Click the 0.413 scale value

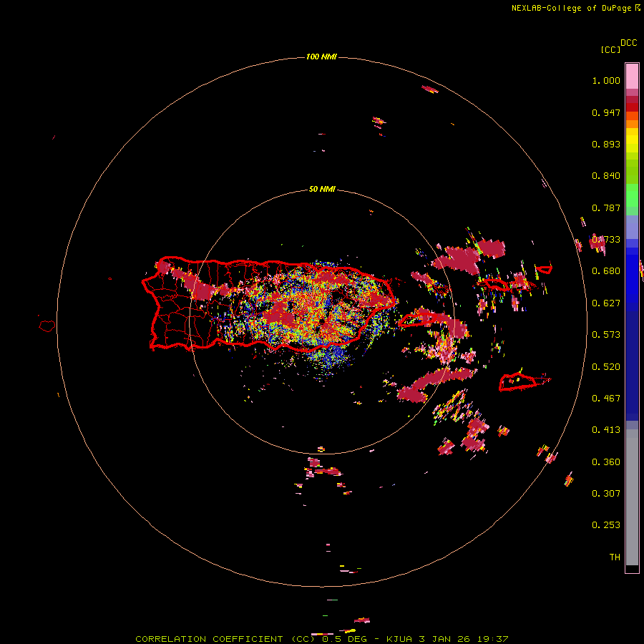pos(606,430)
